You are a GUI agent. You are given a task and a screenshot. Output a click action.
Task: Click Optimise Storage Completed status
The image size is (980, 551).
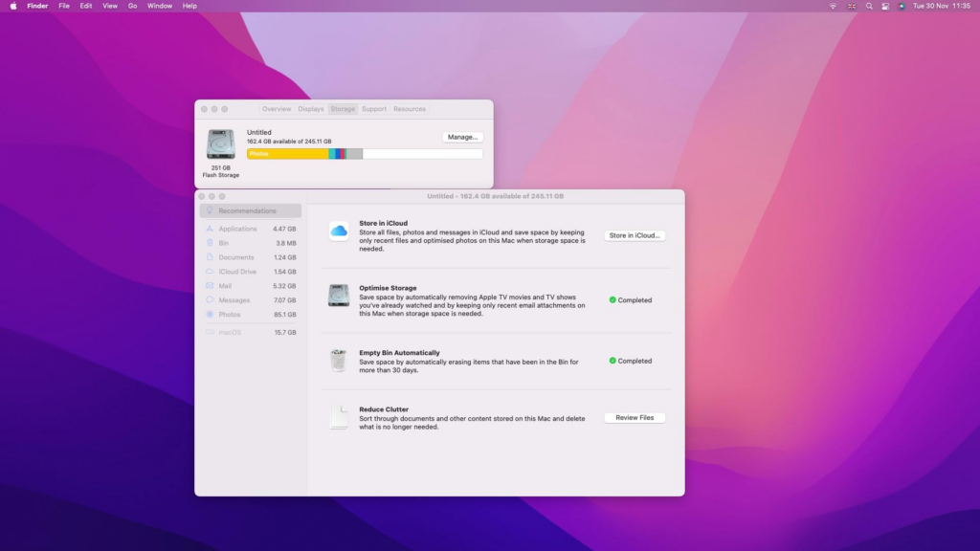pos(630,300)
